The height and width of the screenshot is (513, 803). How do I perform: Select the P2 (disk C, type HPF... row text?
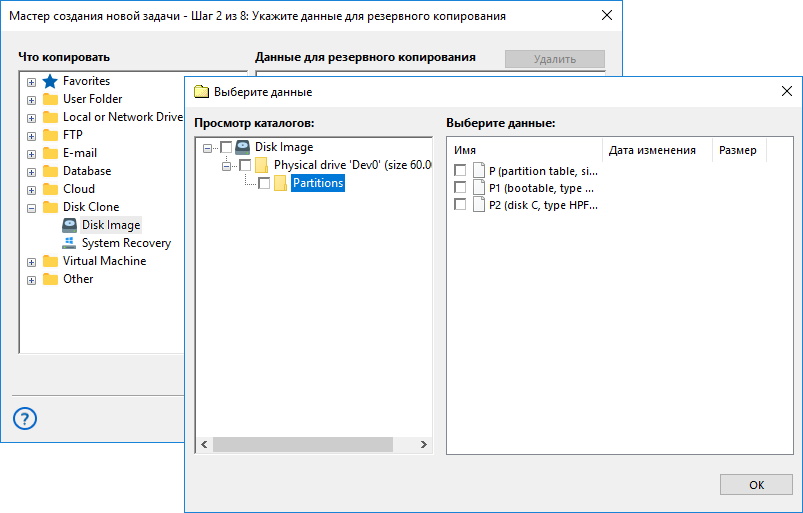pos(543,205)
